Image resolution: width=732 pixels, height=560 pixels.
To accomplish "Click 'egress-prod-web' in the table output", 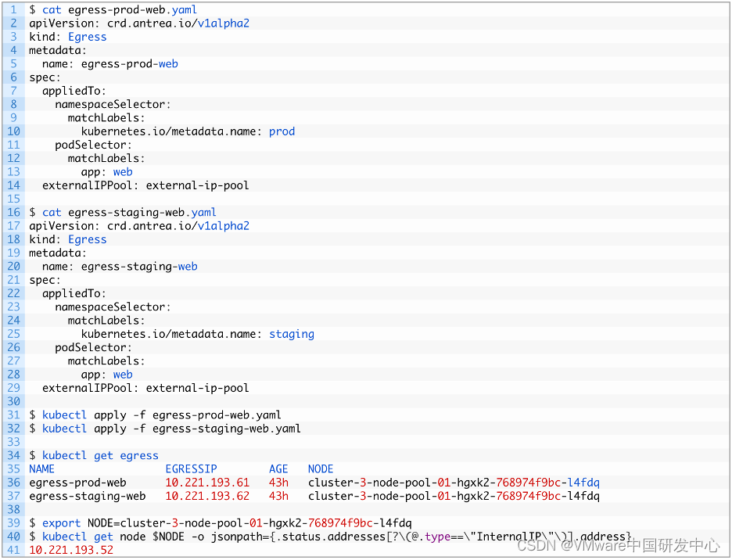I will [x=77, y=483].
